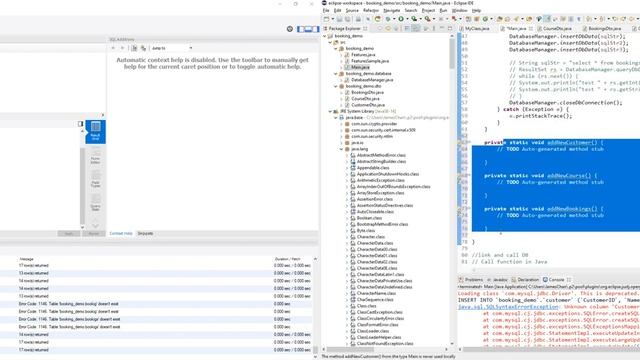Switch to Snippets tab in Workbench

click(x=145, y=233)
